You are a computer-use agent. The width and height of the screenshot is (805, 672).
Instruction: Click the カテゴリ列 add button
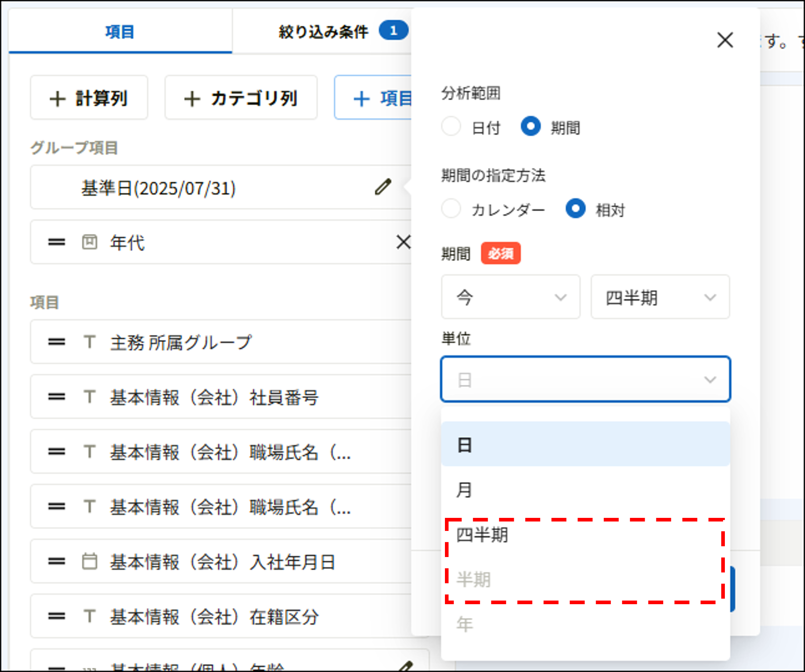coord(240,98)
